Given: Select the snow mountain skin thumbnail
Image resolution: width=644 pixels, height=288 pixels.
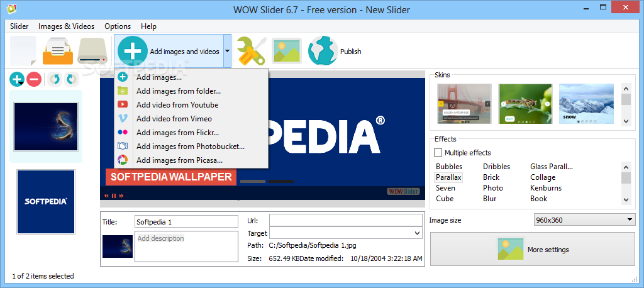Looking at the screenshot, I should pos(587,104).
